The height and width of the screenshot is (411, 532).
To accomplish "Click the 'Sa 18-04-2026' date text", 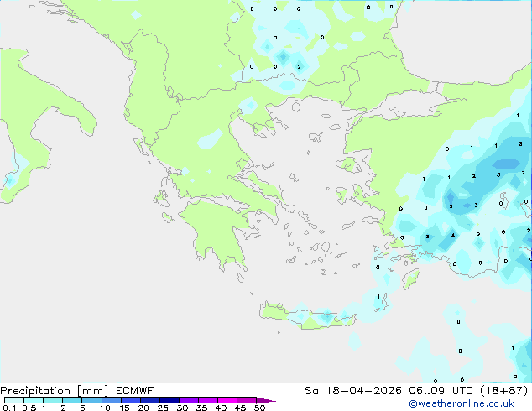I will click(353, 391).
